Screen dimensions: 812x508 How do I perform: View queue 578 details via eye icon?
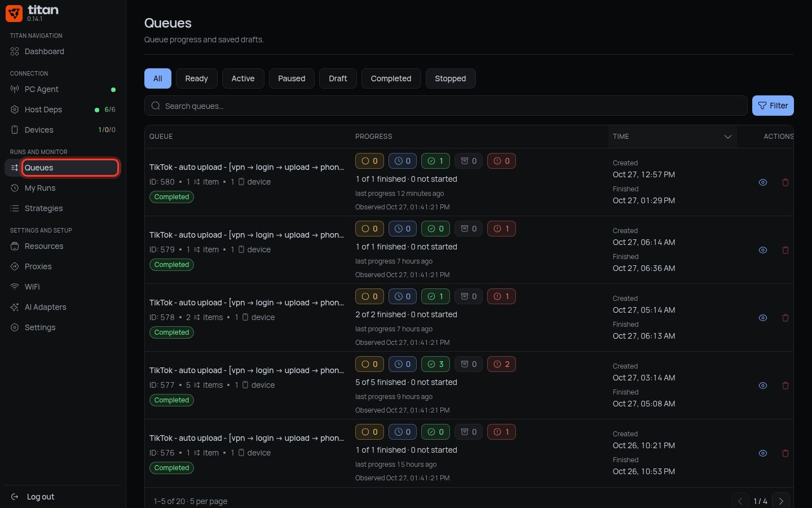point(763,318)
